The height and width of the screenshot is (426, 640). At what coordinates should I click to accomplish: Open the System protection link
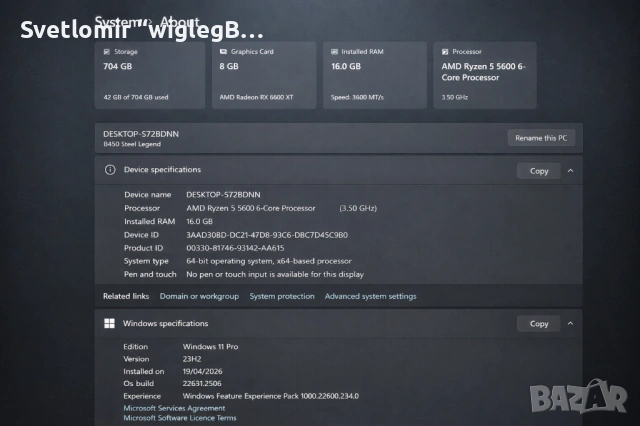[x=282, y=296]
